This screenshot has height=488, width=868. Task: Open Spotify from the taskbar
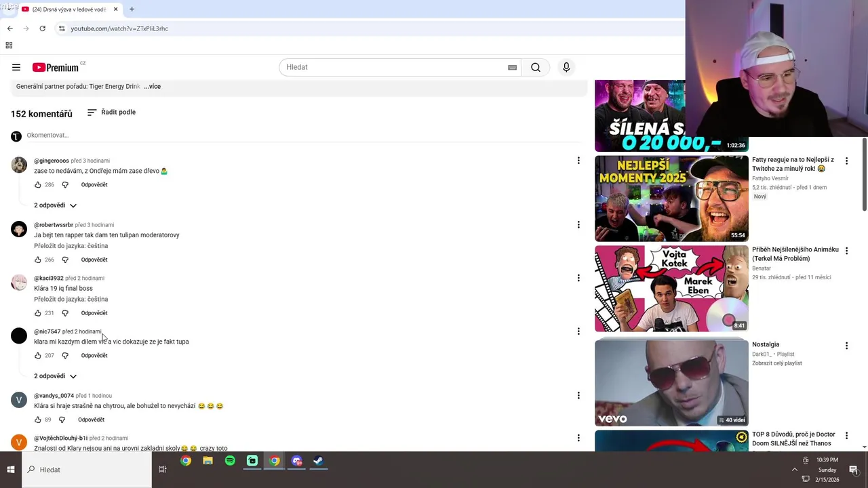[230, 461]
